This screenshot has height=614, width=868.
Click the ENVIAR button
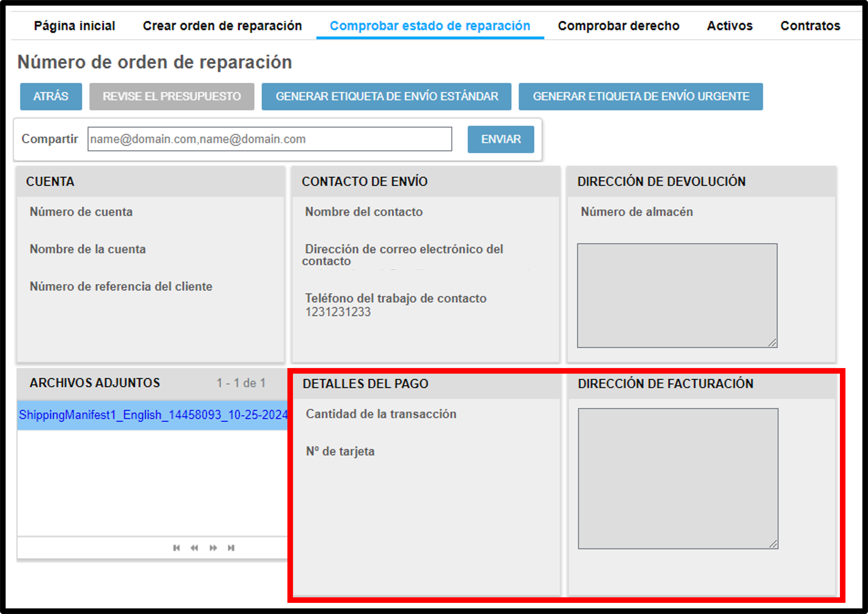tap(501, 139)
